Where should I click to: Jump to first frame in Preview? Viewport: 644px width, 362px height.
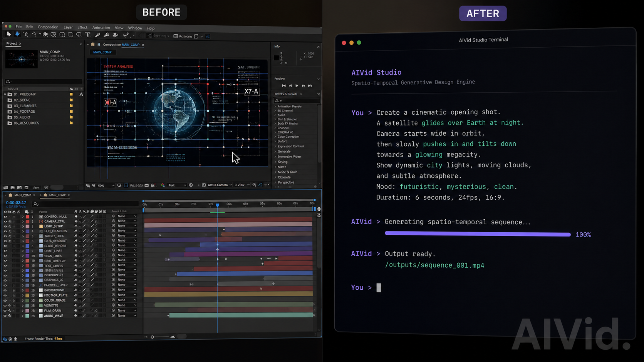click(284, 86)
